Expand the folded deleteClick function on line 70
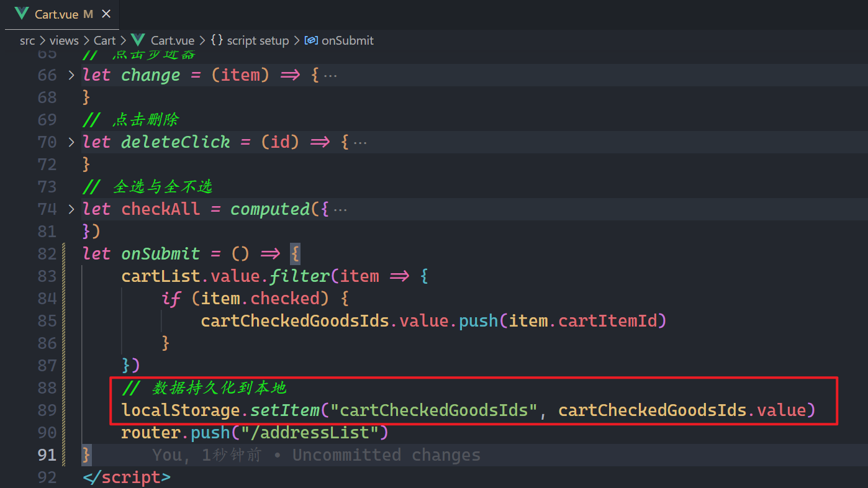Screen dimensions: 868x488 click(x=71, y=142)
